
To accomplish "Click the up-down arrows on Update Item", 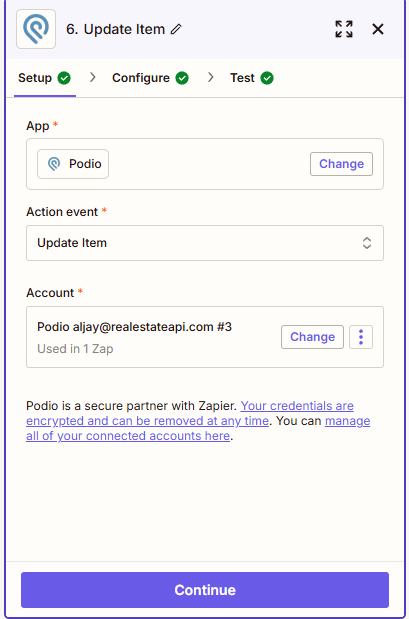I will click(x=367, y=243).
